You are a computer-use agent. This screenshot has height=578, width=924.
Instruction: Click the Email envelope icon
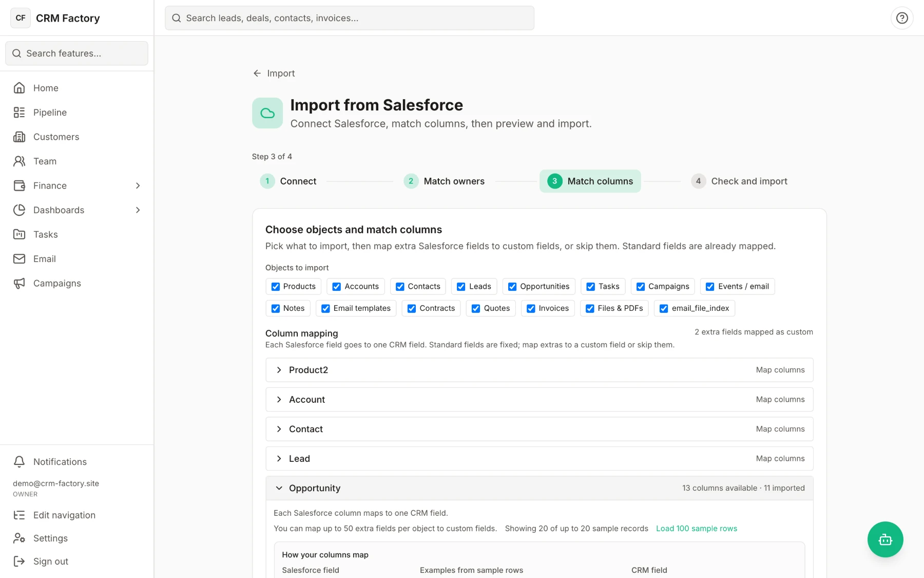tap(19, 259)
